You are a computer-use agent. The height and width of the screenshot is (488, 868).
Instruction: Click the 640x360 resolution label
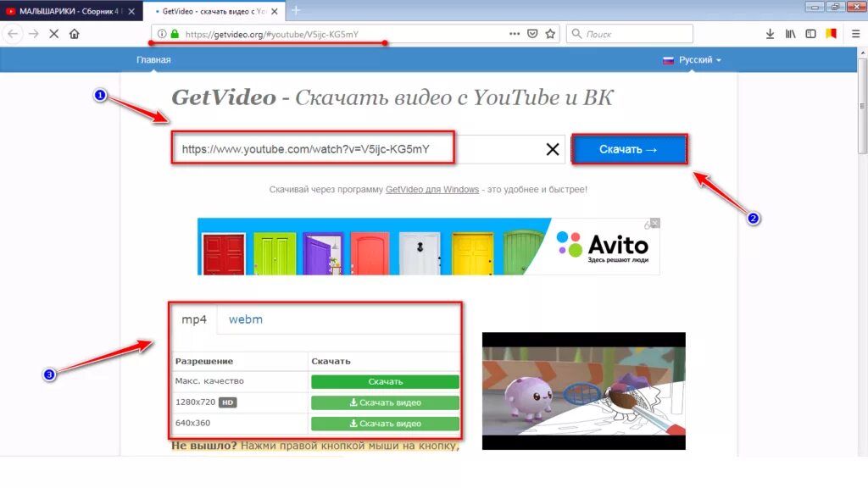pyautogui.click(x=192, y=423)
